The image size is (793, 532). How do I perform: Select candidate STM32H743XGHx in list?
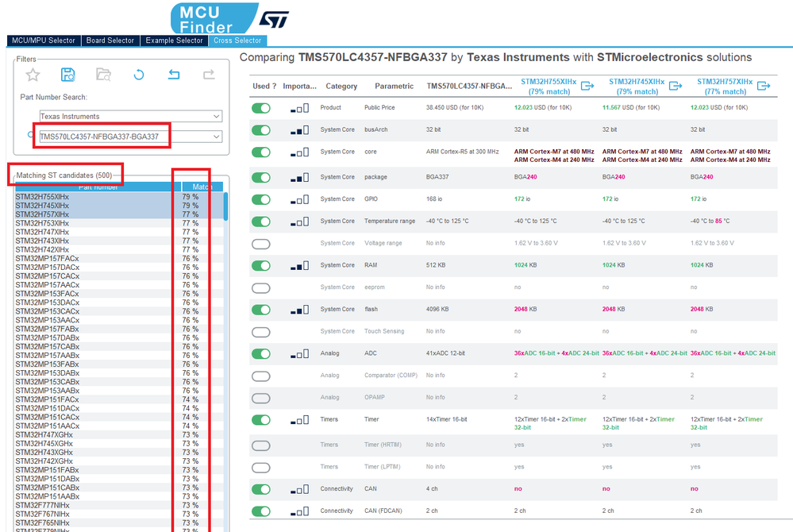point(119,452)
